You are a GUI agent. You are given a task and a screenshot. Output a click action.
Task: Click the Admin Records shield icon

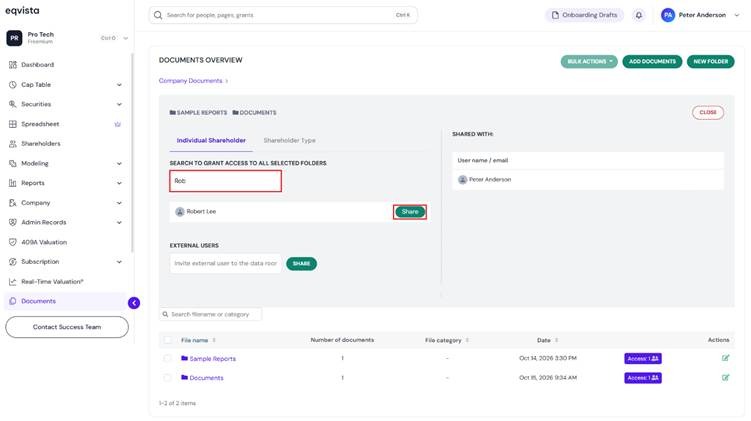(13, 222)
